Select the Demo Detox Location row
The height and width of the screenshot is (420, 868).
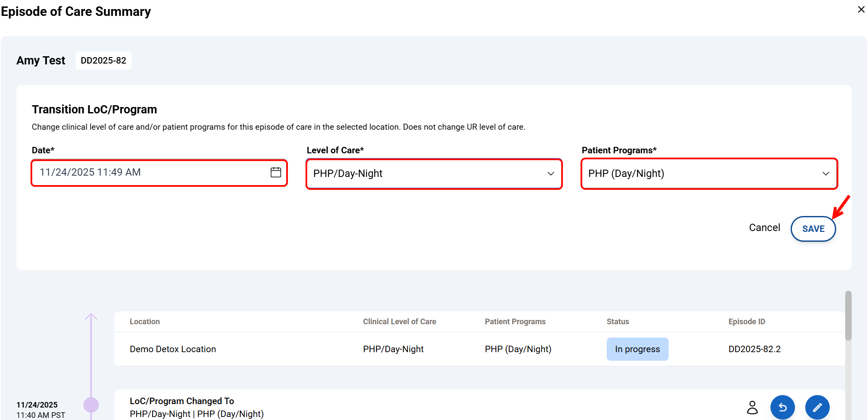pyautogui.click(x=173, y=349)
